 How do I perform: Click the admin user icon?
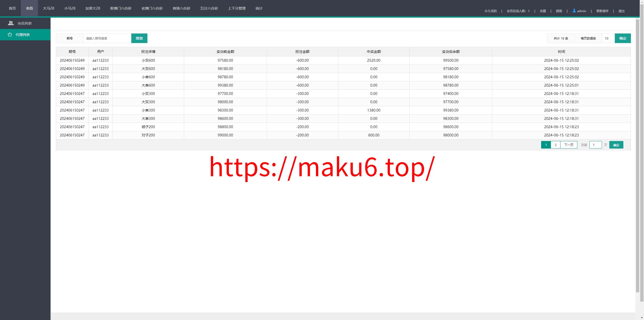click(x=574, y=11)
